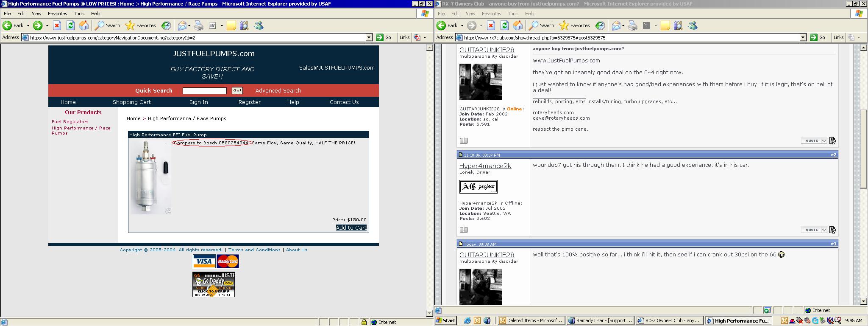The height and width of the screenshot is (326, 868).
Task: Click the fuel pump product thumbnail
Action: [150, 177]
